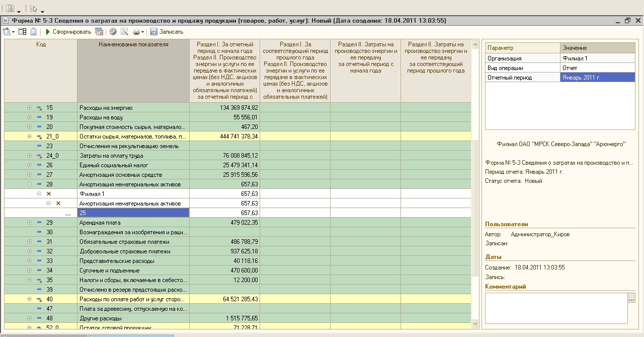This screenshot has height=337, width=644.
Task: Click inside the Комментарий text box
Action: (x=556, y=308)
